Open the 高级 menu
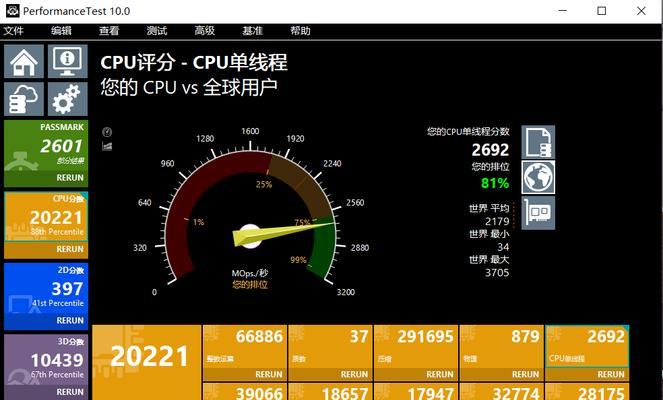This screenshot has height=400, width=663. [x=205, y=30]
